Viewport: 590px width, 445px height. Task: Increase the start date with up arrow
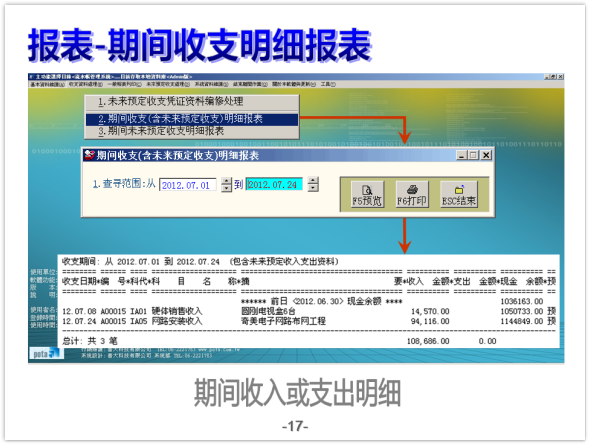pyautogui.click(x=226, y=181)
